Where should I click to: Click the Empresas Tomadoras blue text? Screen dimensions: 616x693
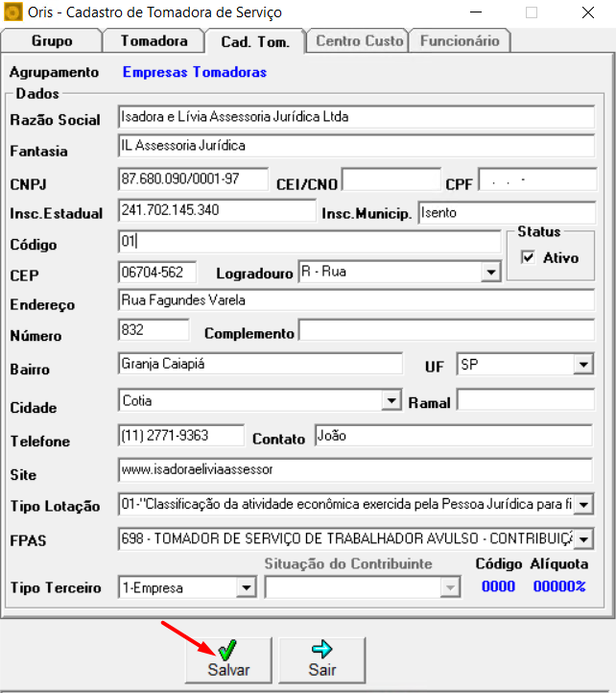(x=195, y=72)
